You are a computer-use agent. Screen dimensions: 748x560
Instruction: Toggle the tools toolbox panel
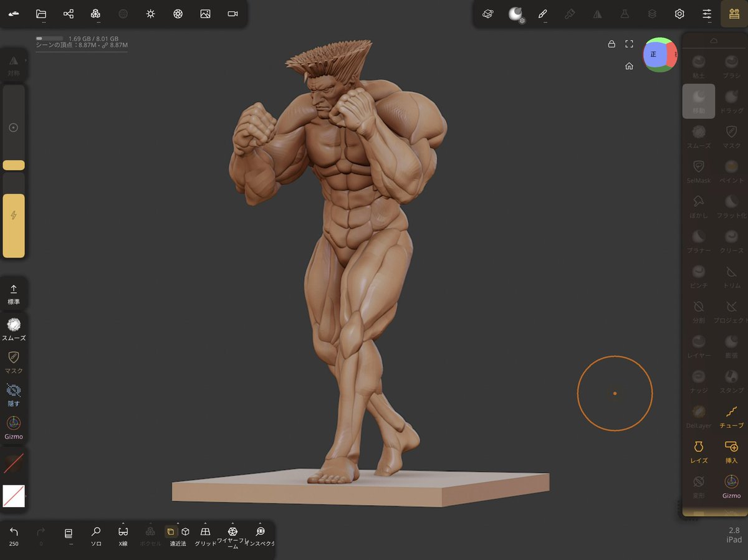tap(734, 14)
